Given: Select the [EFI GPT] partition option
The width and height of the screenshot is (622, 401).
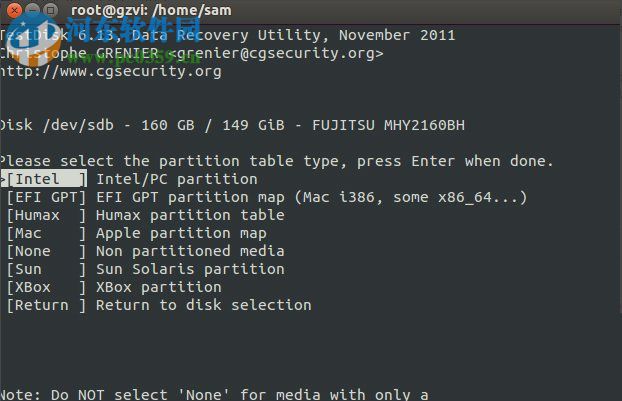Looking at the screenshot, I should [46, 197].
